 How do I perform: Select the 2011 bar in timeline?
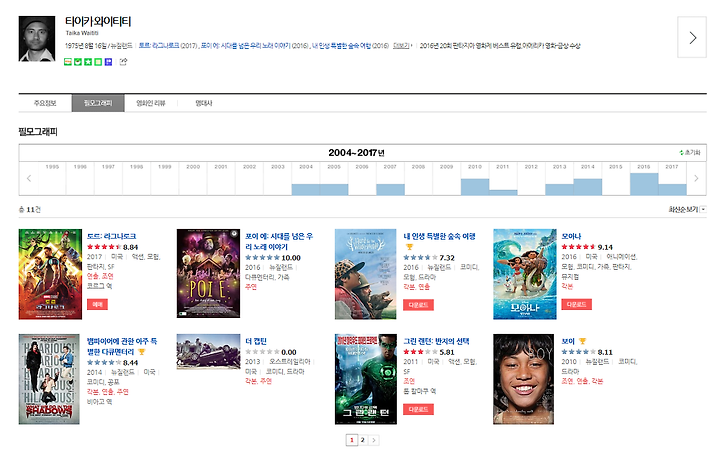503,192
